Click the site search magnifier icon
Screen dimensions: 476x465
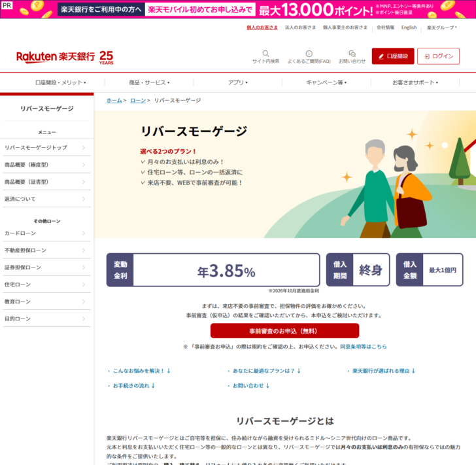(265, 54)
